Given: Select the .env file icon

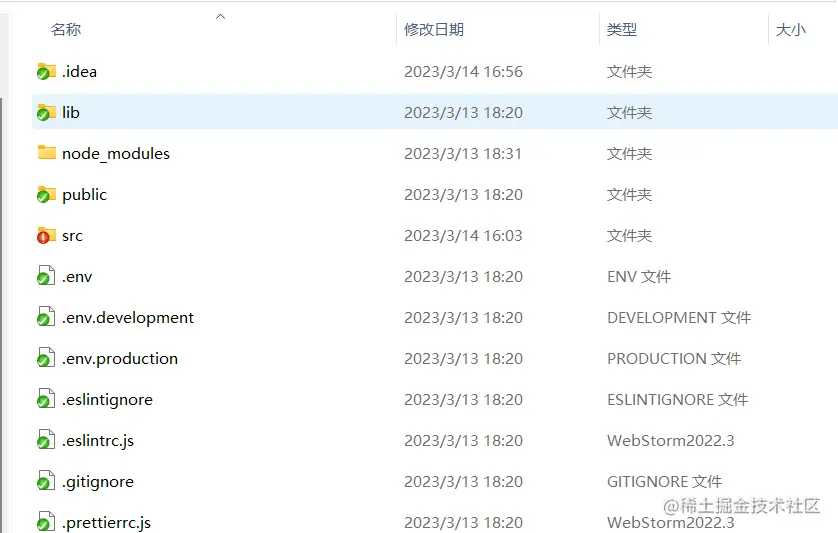Looking at the screenshot, I should click(x=45, y=276).
